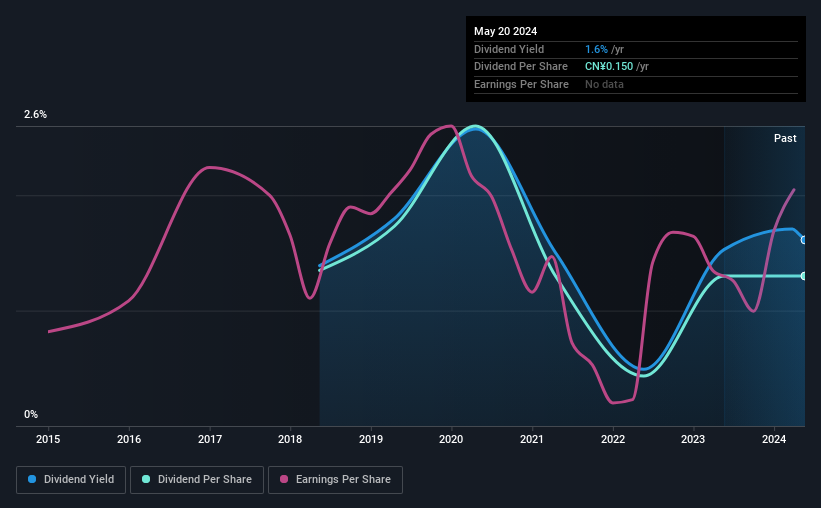Click the teal Dividend Per Share legend dot
The height and width of the screenshot is (508, 821).
click(x=145, y=480)
